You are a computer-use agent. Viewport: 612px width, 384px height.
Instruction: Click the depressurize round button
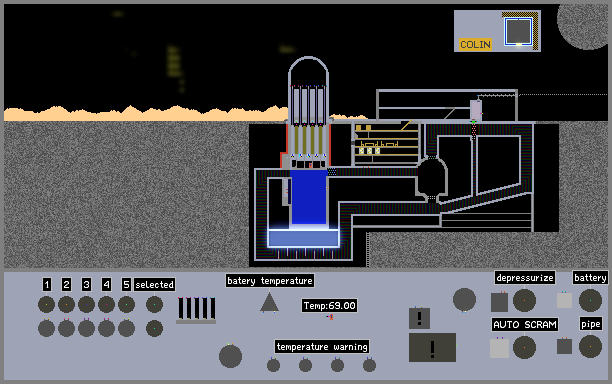click(x=524, y=300)
